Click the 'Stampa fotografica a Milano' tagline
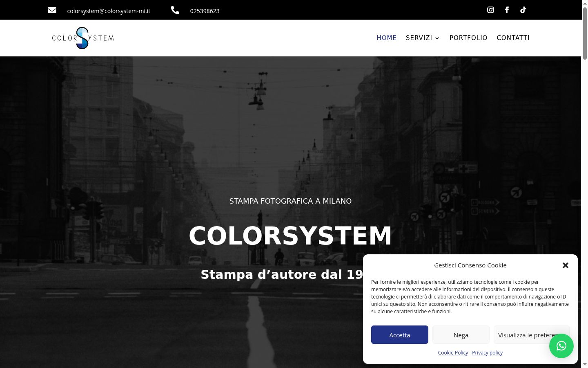This screenshot has height=368, width=588. tap(290, 201)
